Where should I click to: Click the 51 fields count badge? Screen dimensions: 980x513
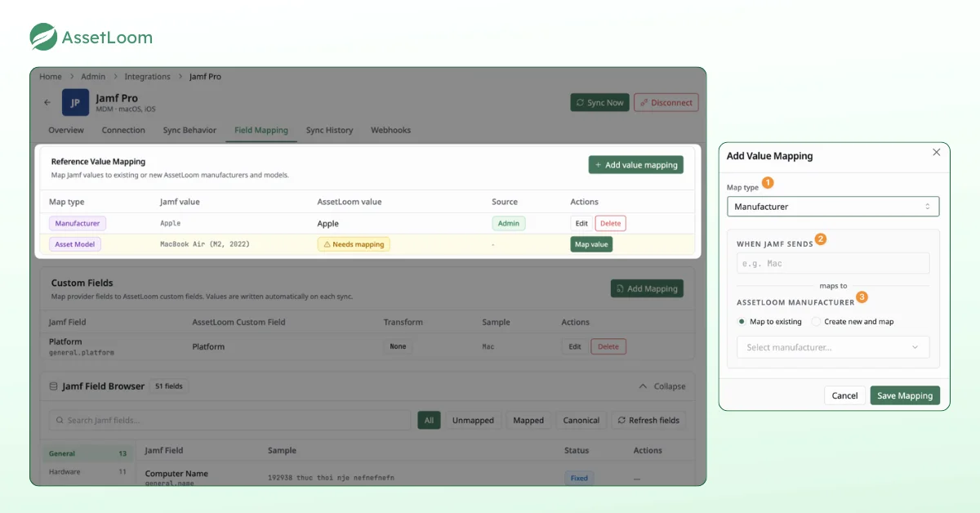[169, 386]
